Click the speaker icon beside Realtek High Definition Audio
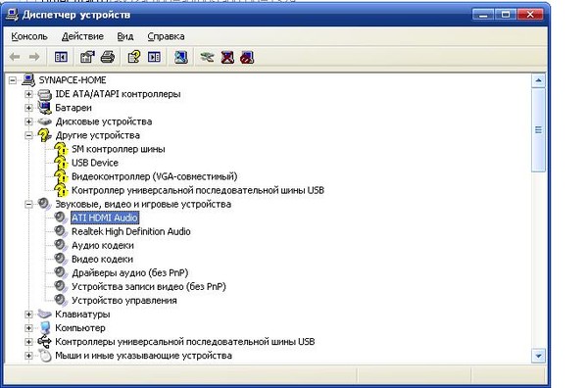 point(61,231)
